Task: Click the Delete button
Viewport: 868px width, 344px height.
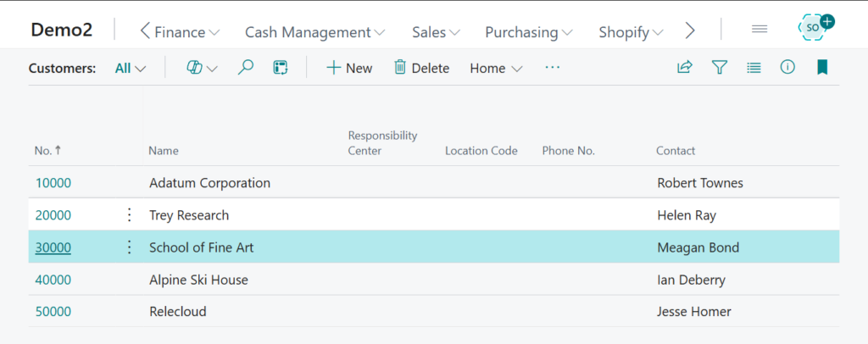Action: (x=421, y=69)
